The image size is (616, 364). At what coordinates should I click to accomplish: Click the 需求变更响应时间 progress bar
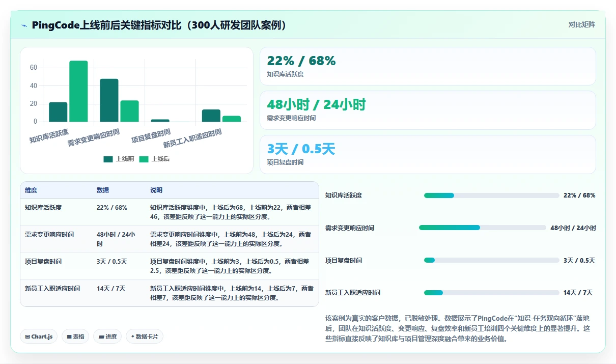click(483, 228)
